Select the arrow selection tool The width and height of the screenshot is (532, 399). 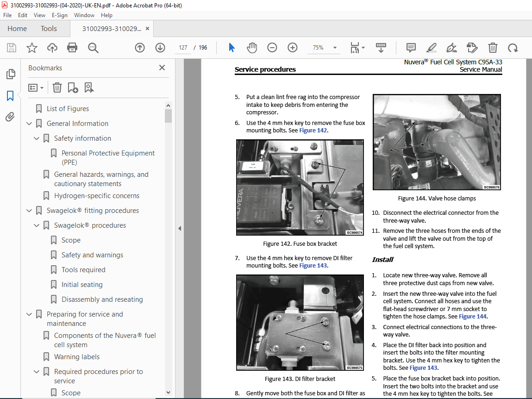232,48
